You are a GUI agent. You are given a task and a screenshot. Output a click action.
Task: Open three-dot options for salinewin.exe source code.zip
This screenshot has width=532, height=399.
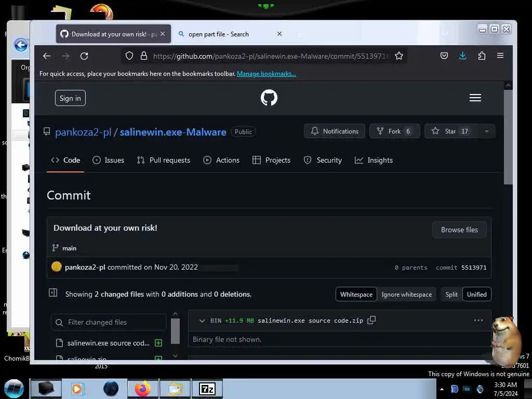[478, 320]
